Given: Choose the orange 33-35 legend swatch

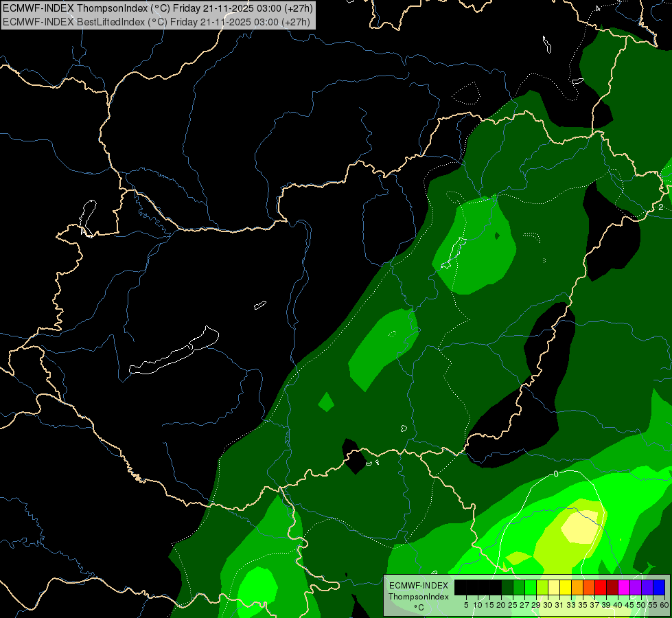Looking at the screenshot, I should pyautogui.click(x=577, y=588).
